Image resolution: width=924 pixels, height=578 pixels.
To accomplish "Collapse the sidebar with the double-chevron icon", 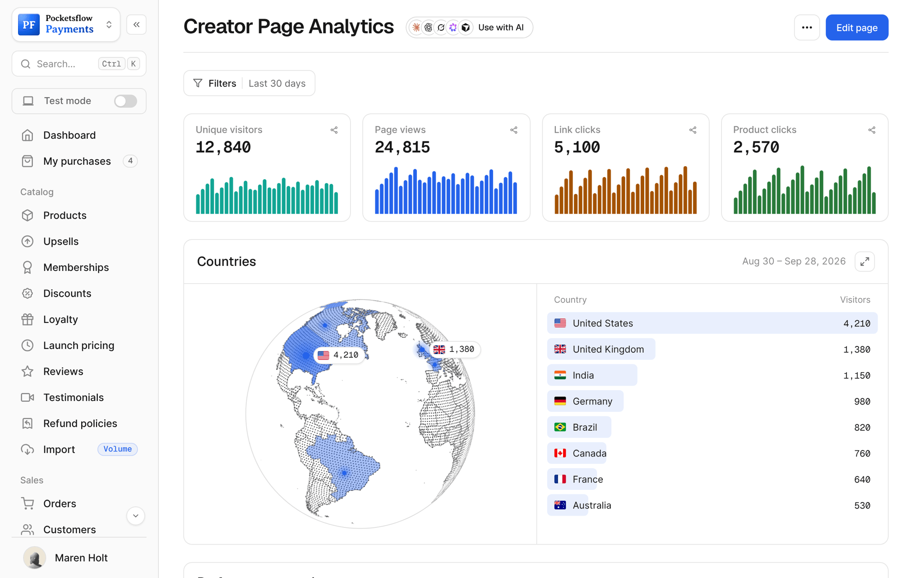I will [136, 24].
